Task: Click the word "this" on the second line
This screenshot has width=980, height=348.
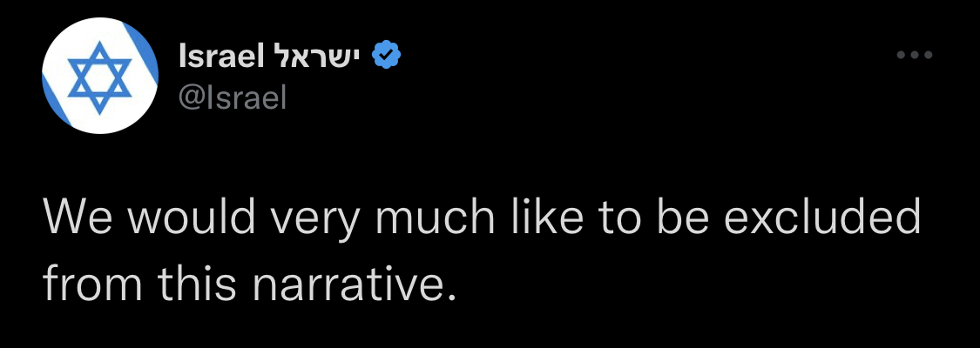Action: pos(186,283)
